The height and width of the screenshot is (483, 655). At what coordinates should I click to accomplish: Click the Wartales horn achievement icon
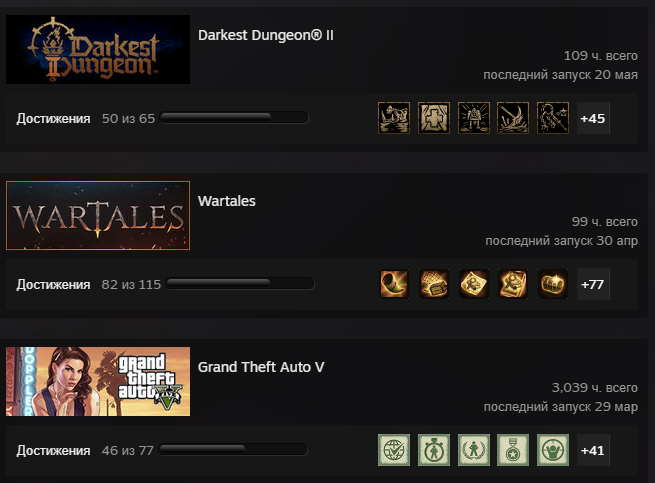(x=394, y=284)
